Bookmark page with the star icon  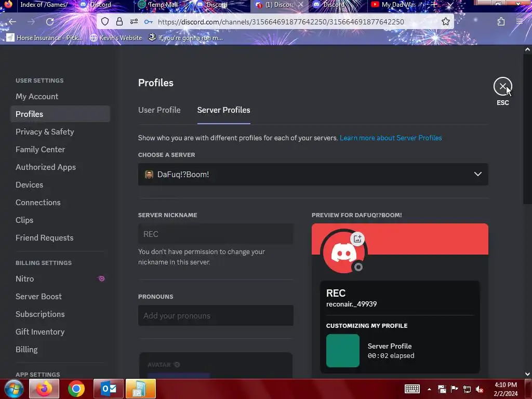pyautogui.click(x=445, y=22)
